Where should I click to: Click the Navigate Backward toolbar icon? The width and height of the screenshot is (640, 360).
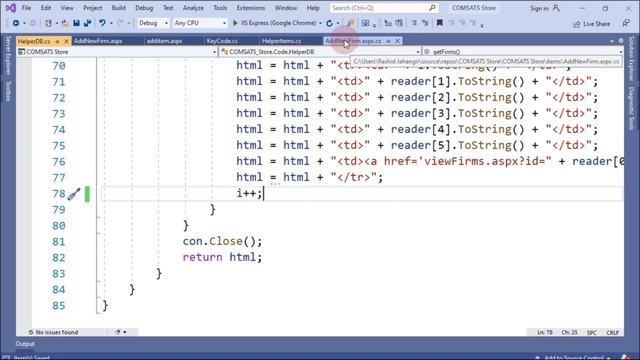click(x=16, y=23)
